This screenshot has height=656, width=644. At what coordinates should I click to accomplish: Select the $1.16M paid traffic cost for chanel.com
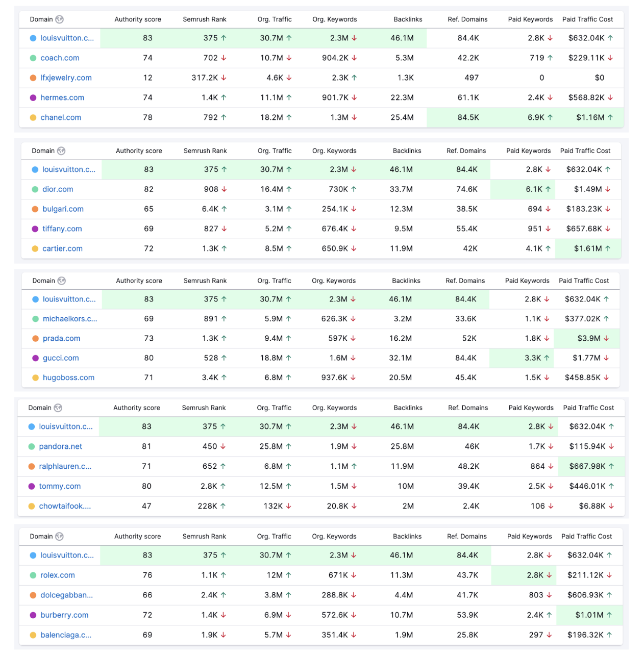(595, 118)
